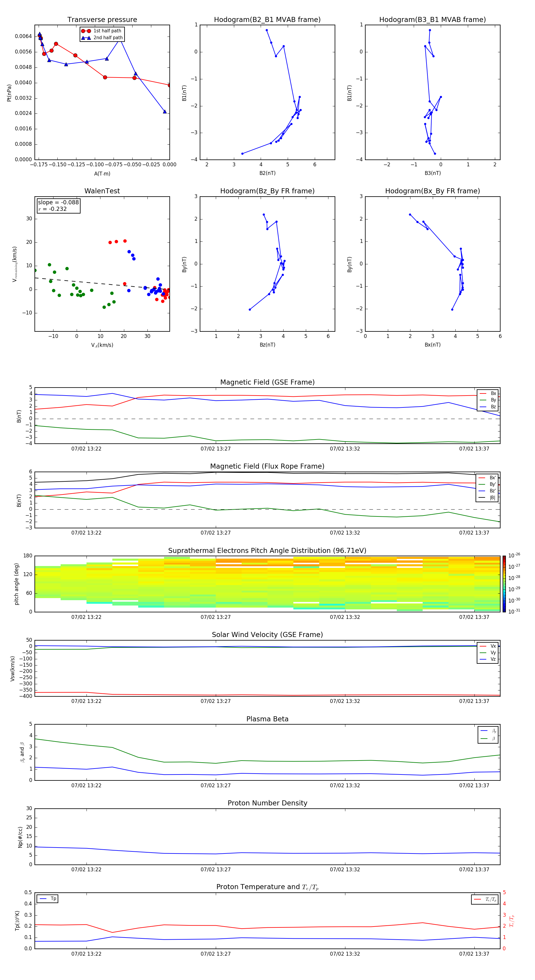The height and width of the screenshot is (980, 535).
Task: Click the 'Vx' legend entry
Action: point(488,646)
